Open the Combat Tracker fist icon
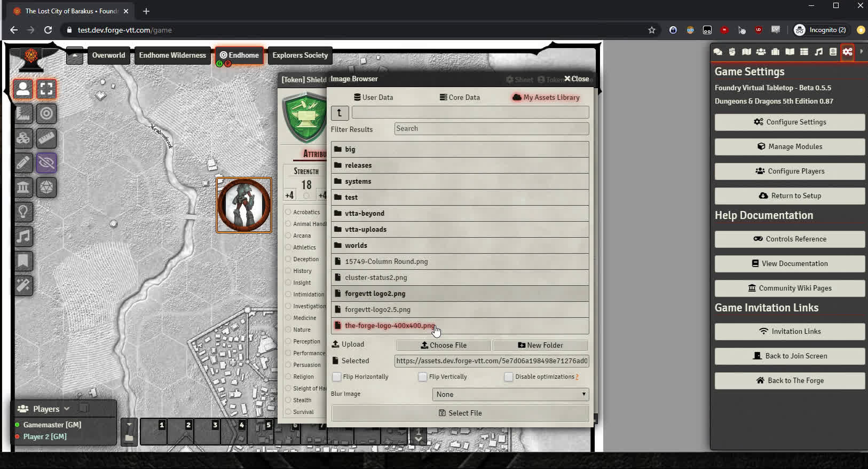Image resolution: width=868 pixels, height=469 pixels. pos(732,52)
